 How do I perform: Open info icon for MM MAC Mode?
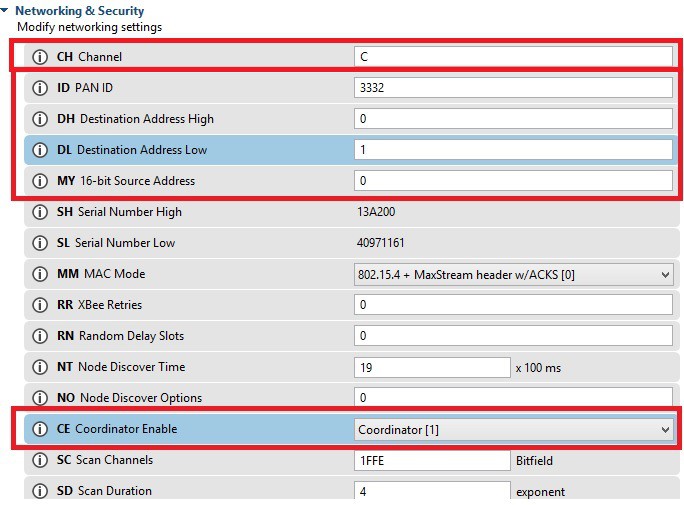coord(40,274)
